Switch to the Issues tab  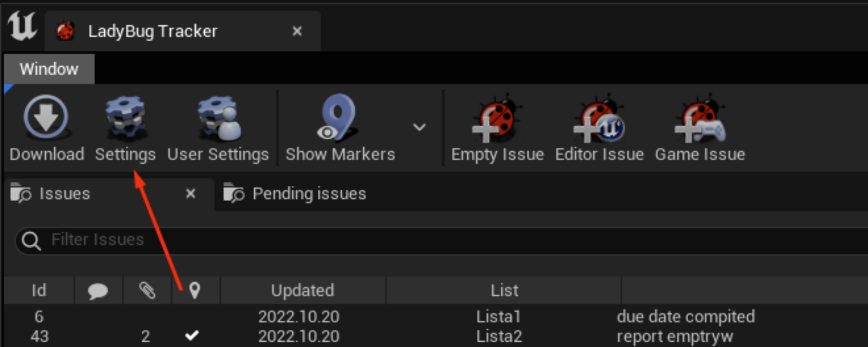coord(109,194)
